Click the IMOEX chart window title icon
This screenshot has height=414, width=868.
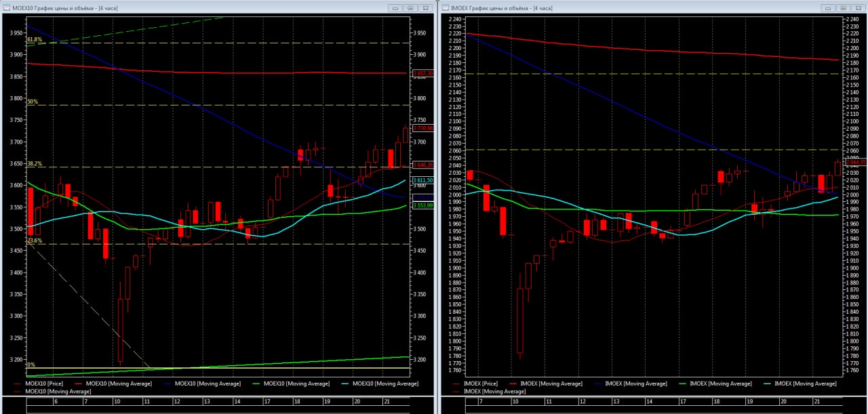[446, 8]
